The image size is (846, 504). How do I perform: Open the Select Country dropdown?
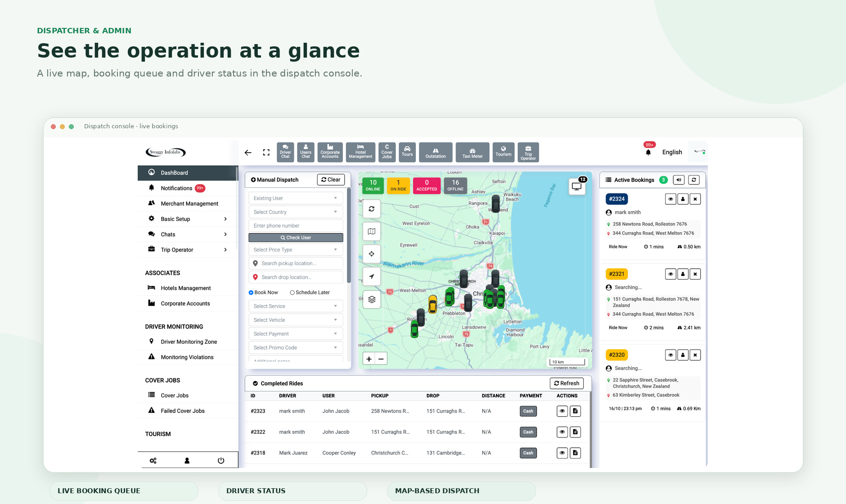296,212
